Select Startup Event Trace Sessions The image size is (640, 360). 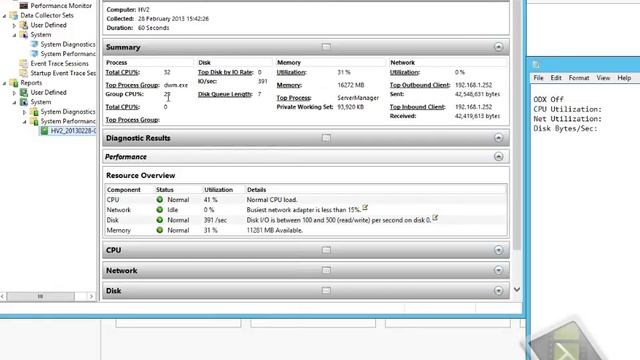[63, 73]
